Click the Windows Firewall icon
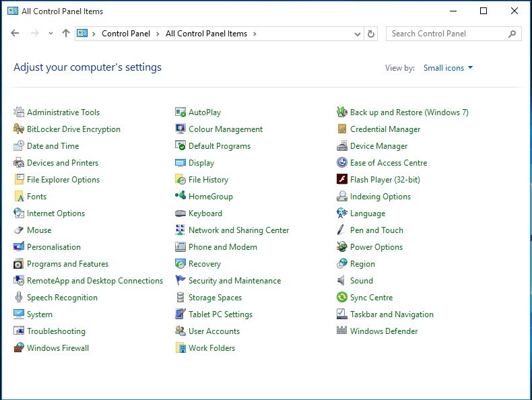Viewport: 532px width, 400px height. (19, 347)
